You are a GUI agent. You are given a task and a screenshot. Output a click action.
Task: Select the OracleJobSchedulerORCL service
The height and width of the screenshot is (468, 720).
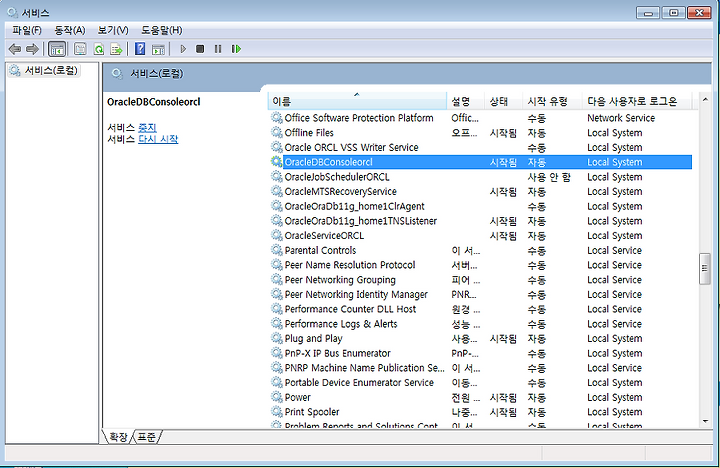click(480, 176)
